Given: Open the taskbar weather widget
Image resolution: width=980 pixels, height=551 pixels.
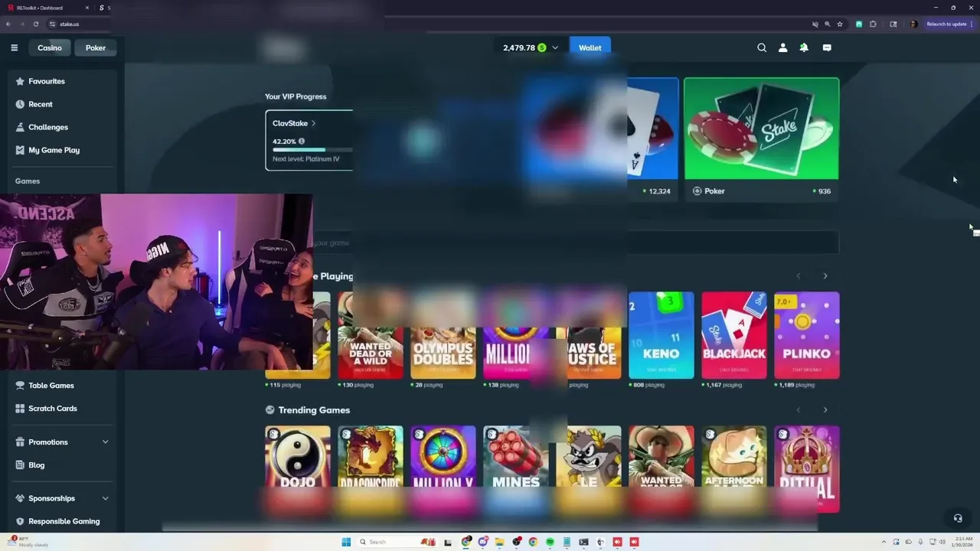Looking at the screenshot, I should point(27,542).
